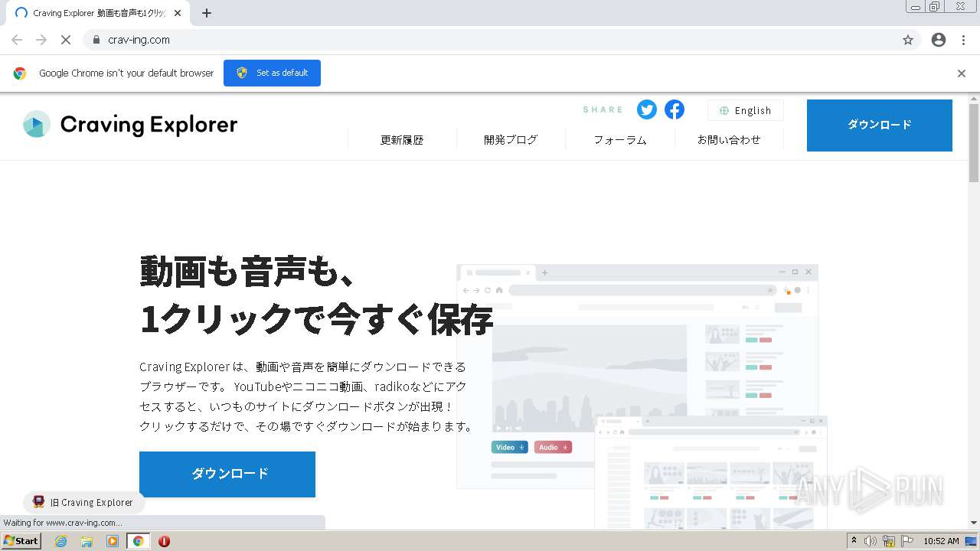The width and height of the screenshot is (980, 551).
Task: Switch the site language to English
Action: pos(745,110)
